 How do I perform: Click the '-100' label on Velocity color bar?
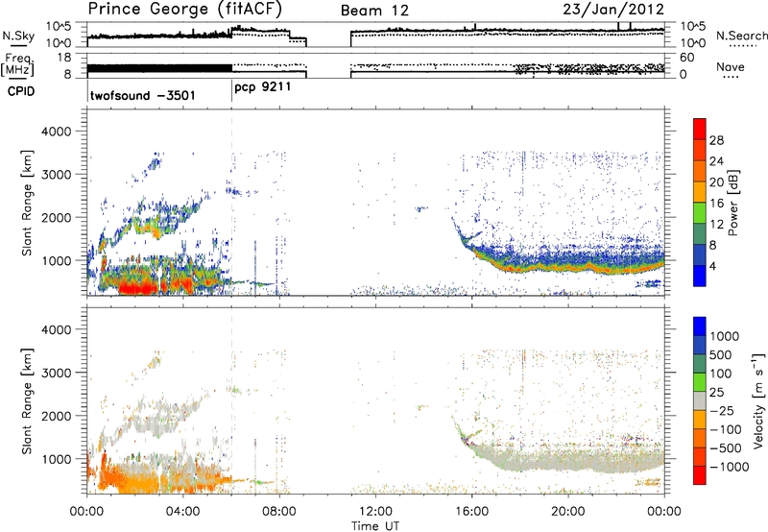(x=725, y=429)
